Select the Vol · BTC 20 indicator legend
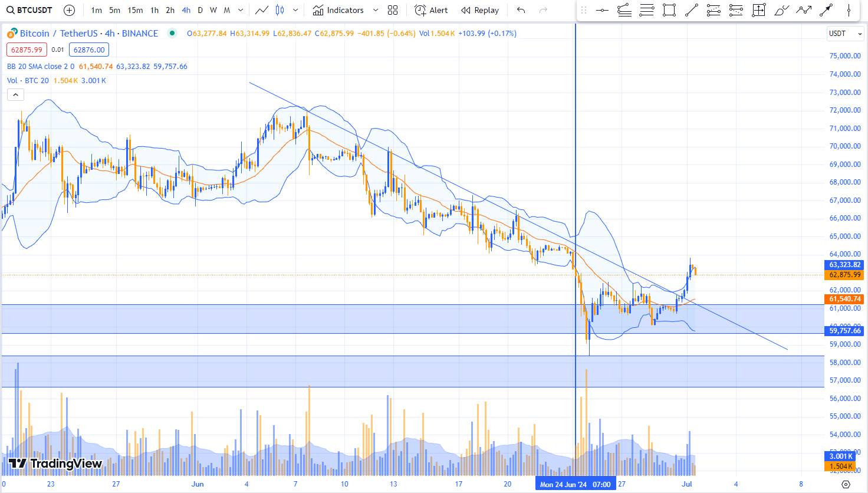The width and height of the screenshot is (868, 493). coord(28,81)
